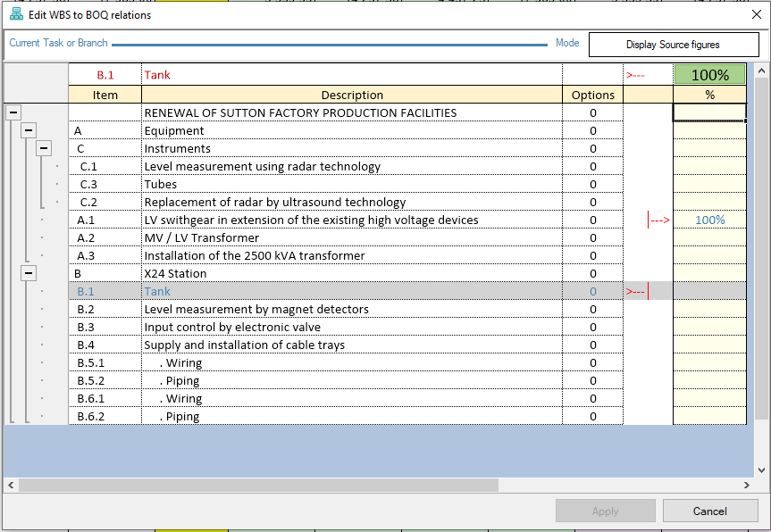771x532 pixels.
Task: Click the Options column header
Action: [592, 95]
